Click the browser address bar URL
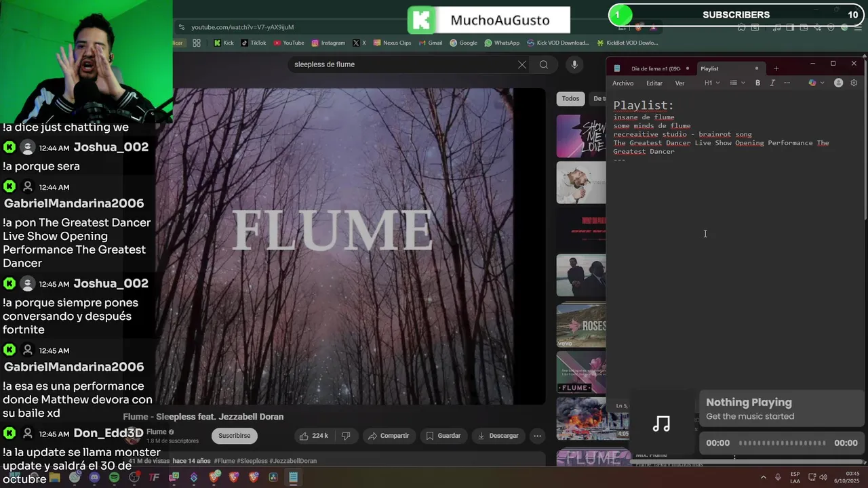This screenshot has height=488, width=868. [x=242, y=27]
